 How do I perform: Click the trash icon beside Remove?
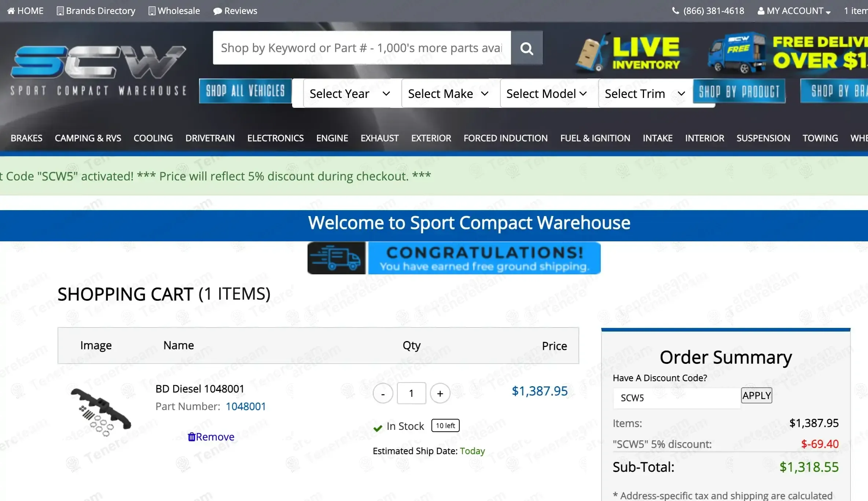pyautogui.click(x=191, y=436)
